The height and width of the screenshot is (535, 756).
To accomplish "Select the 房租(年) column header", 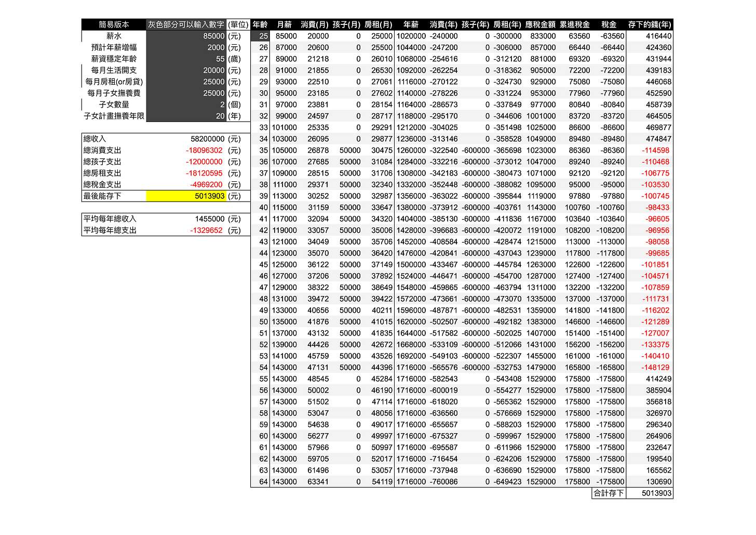I will pyautogui.click(x=507, y=24).
